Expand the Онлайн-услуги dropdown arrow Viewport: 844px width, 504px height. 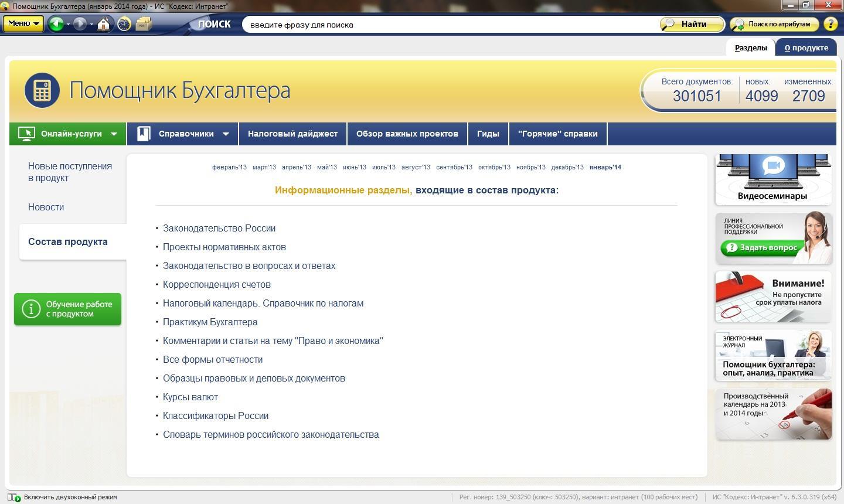click(114, 134)
